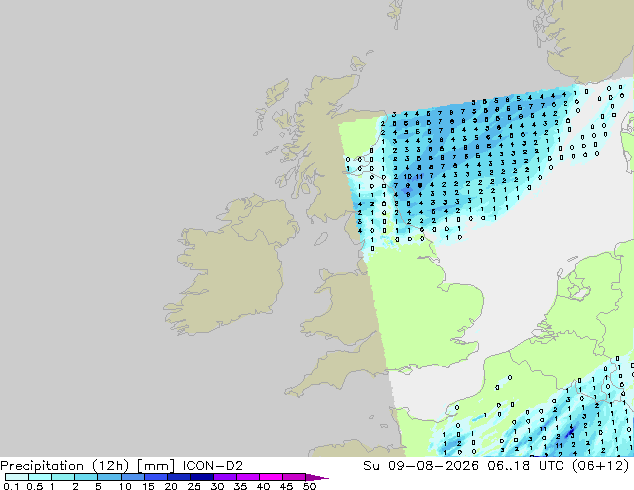Click the 15–20 mm legend color swatch
Screen dimensions: 634x490
click(155, 477)
